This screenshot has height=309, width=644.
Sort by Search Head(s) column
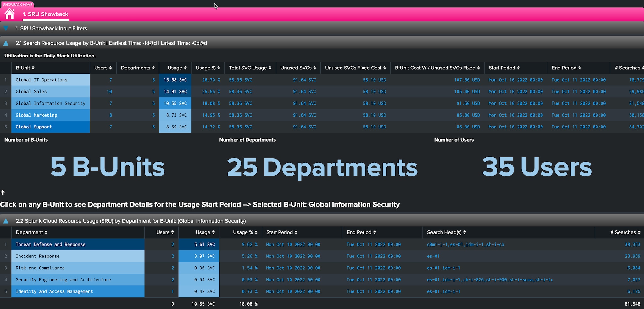pos(447,232)
